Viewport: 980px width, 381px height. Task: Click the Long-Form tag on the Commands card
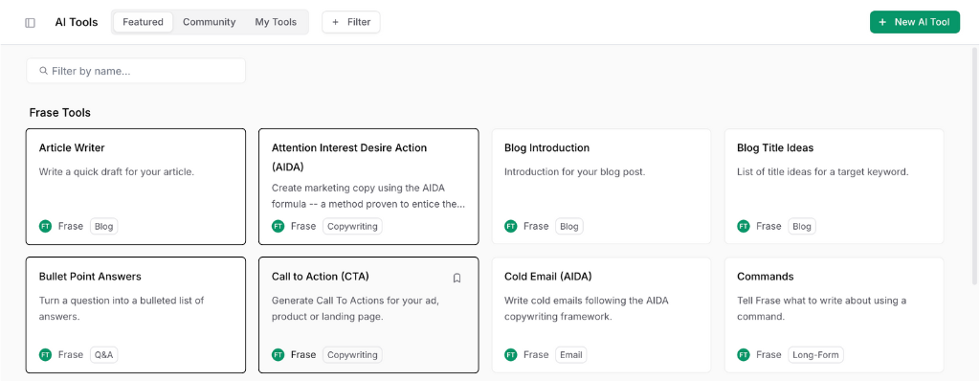[815, 355]
